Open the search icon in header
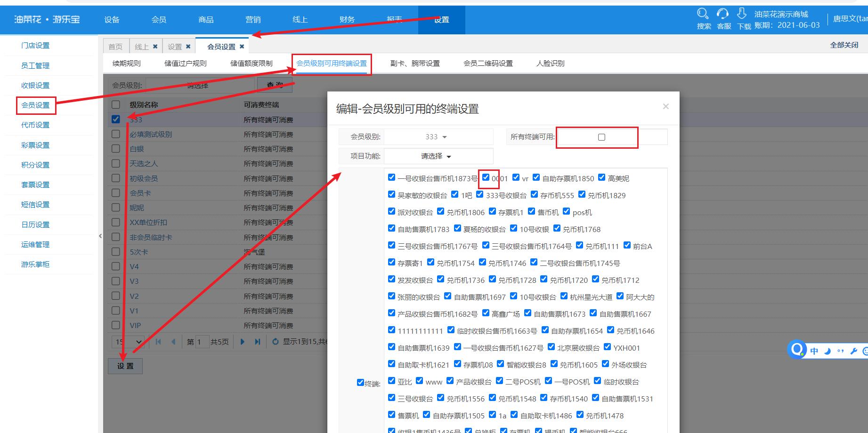Image resolution: width=868 pixels, height=433 pixels. click(703, 14)
